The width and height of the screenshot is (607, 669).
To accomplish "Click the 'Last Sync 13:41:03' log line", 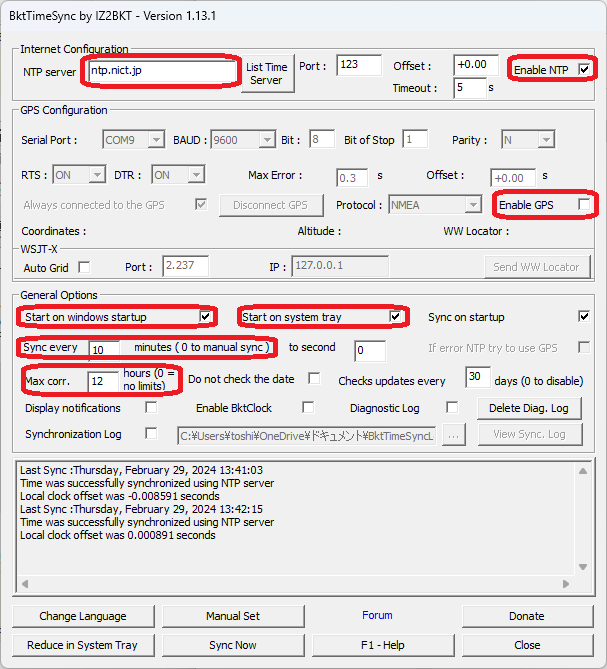I will (x=141, y=470).
